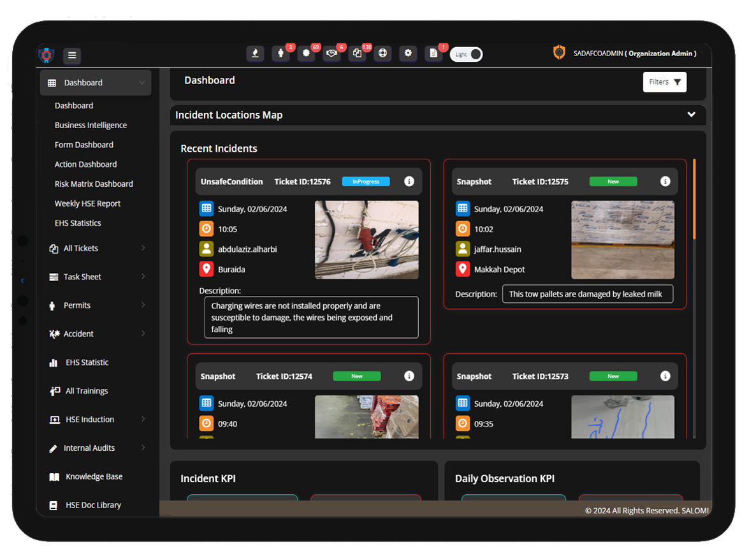The image size is (756, 556).
Task: Toggle the Light theme switch
Action: (x=467, y=55)
